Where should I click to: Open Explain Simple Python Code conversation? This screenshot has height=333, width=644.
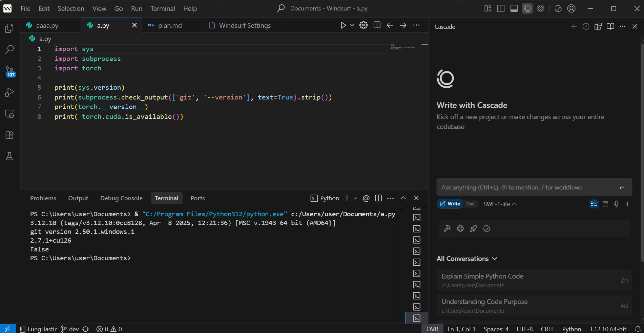534,280
